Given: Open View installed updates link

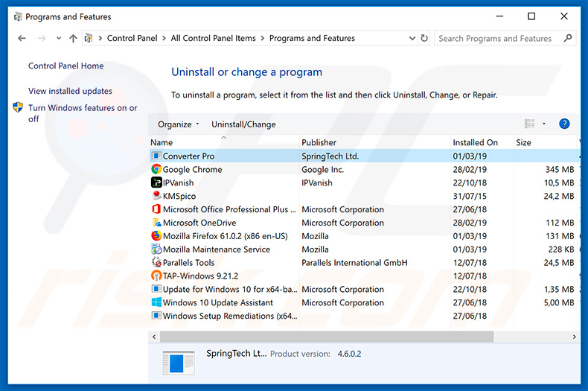Looking at the screenshot, I should pos(70,91).
